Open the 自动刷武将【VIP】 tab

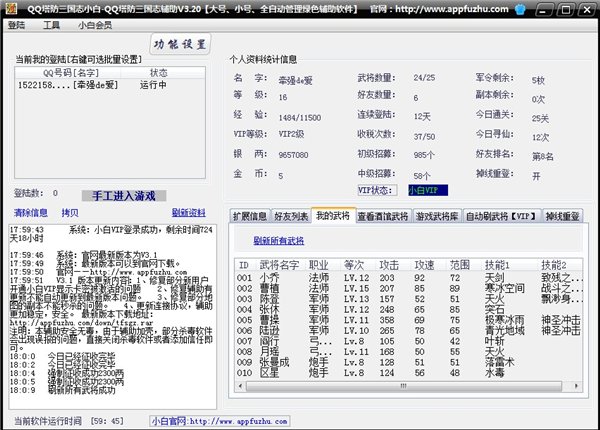(x=501, y=216)
